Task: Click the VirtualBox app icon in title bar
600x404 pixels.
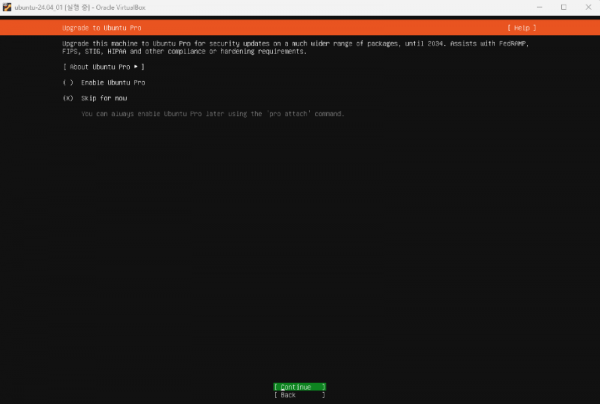Action: pyautogui.click(x=7, y=7)
